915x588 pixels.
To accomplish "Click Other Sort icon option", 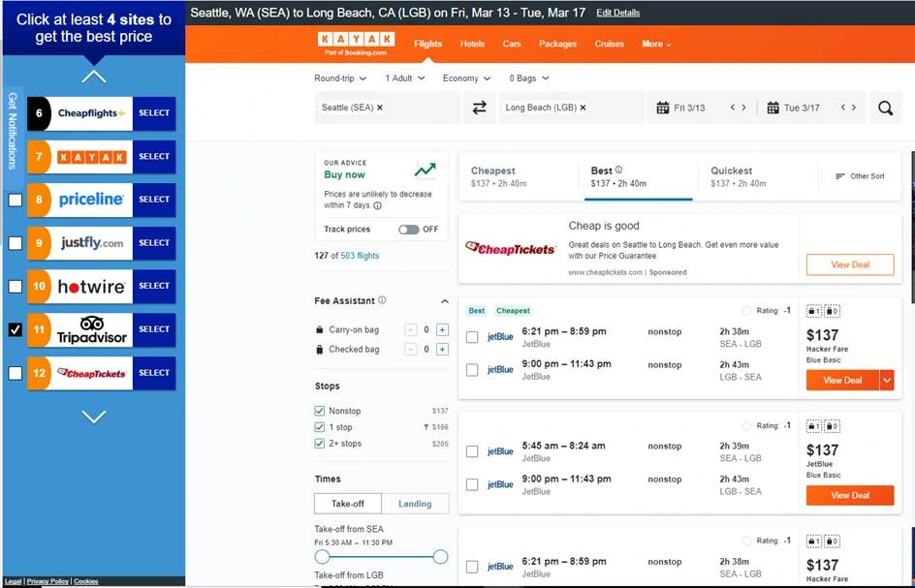I will coord(860,176).
